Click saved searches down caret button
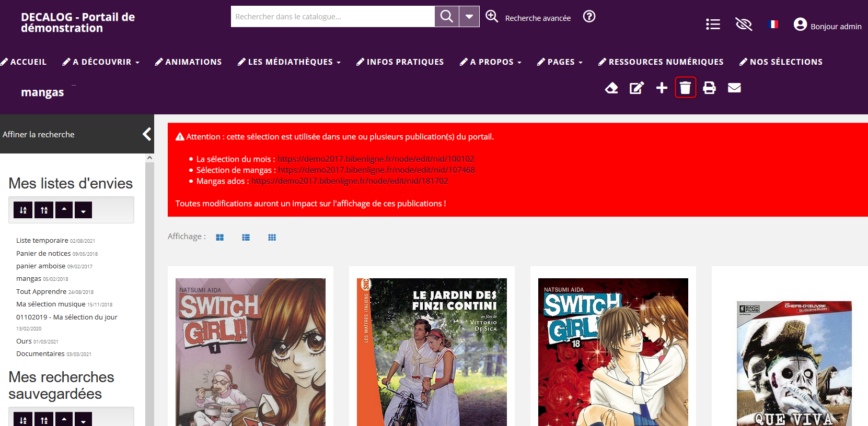The width and height of the screenshot is (868, 426). pos(83,419)
